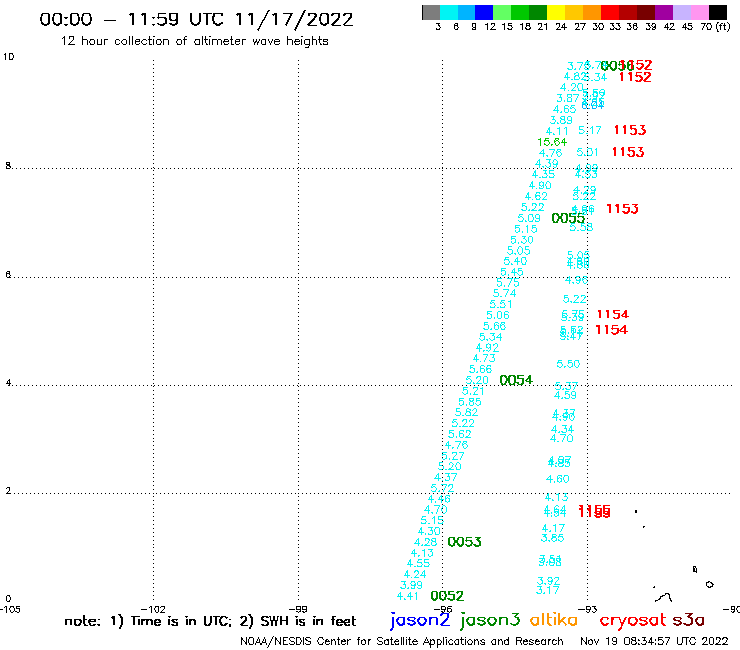Select the green pass time '0054'
740x650 pixels.
pyautogui.click(x=516, y=380)
